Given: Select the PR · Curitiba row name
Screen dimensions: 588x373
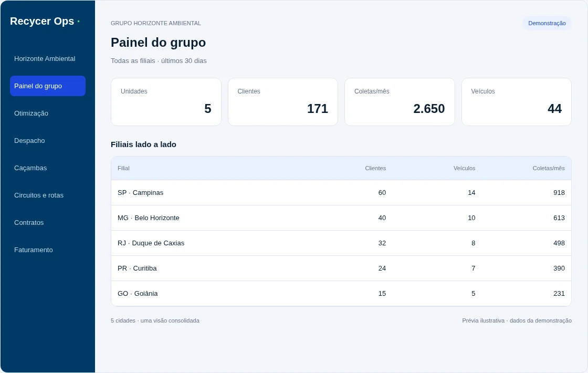Looking at the screenshot, I should pos(137,268).
